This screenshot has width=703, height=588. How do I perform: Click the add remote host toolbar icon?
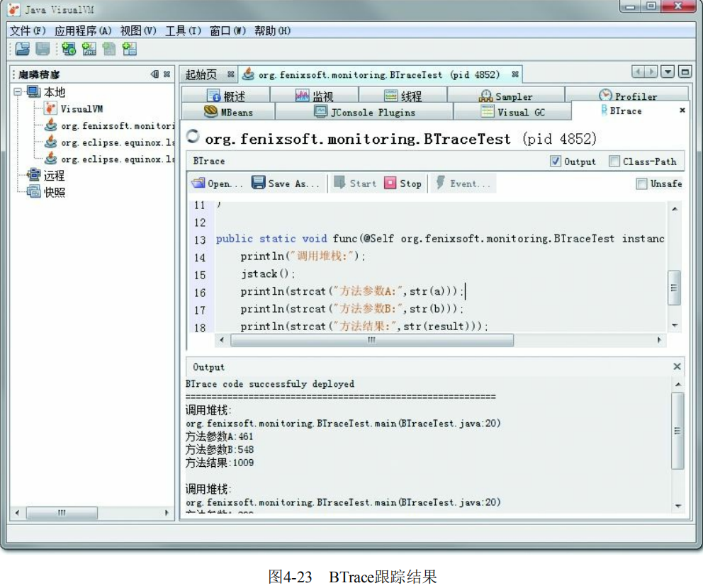(x=69, y=48)
